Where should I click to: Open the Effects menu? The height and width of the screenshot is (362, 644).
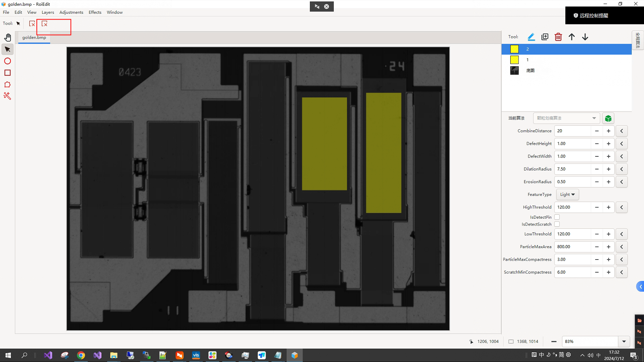(x=95, y=12)
